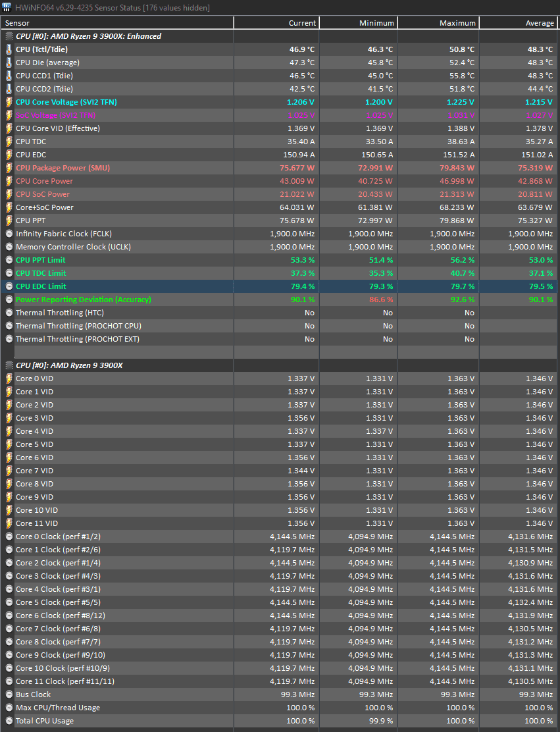This screenshot has height=732, width=560.
Task: Select the "64.031 W" Core+SoC Power value
Action: (x=297, y=207)
